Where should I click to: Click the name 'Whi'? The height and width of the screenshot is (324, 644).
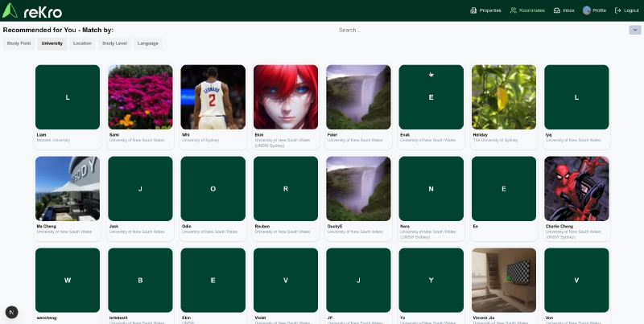186,135
